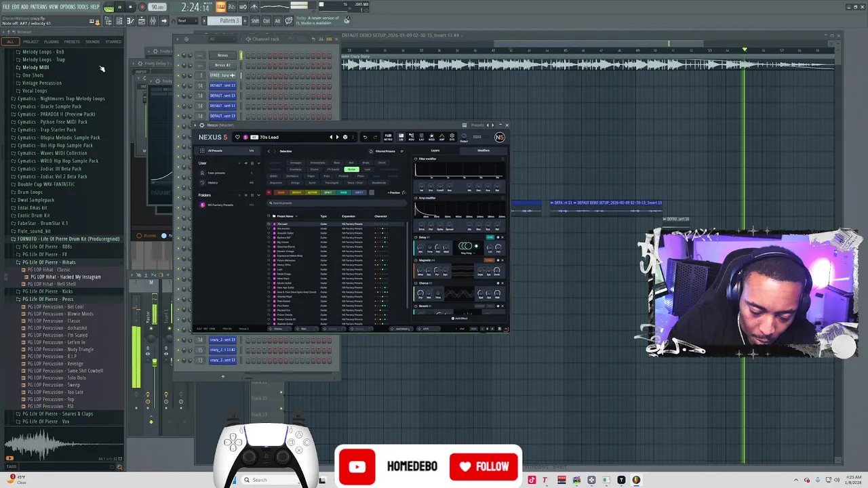Open the OPTIONS menu
Screen dimensions: 868x488
(68, 6)
